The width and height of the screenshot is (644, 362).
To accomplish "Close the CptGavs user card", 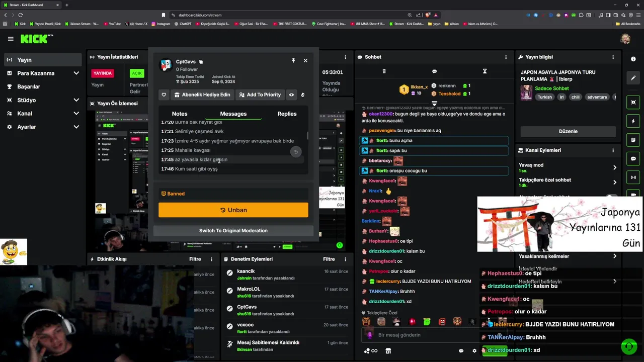I will pyautogui.click(x=305, y=60).
